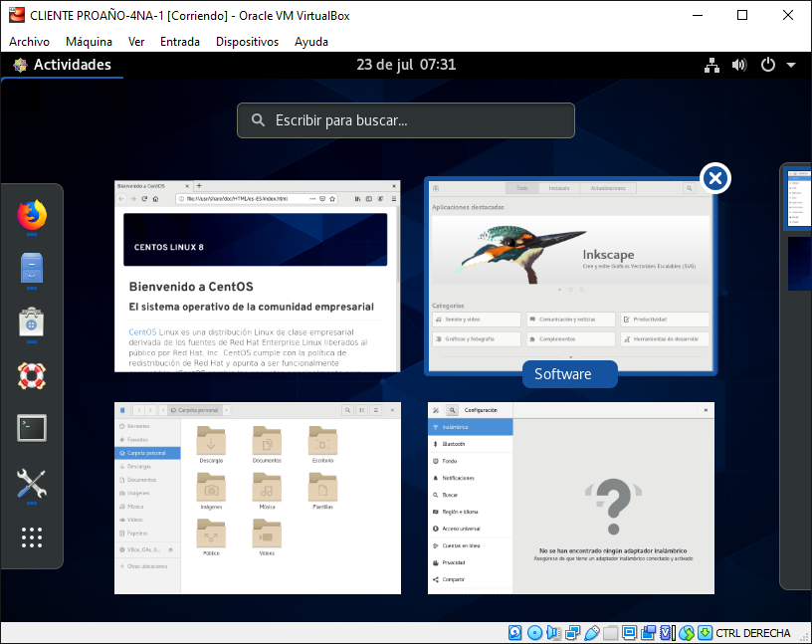Click the hard disk activity icon in VirtualBox status bar
This screenshot has height=644, width=812.
[514, 633]
